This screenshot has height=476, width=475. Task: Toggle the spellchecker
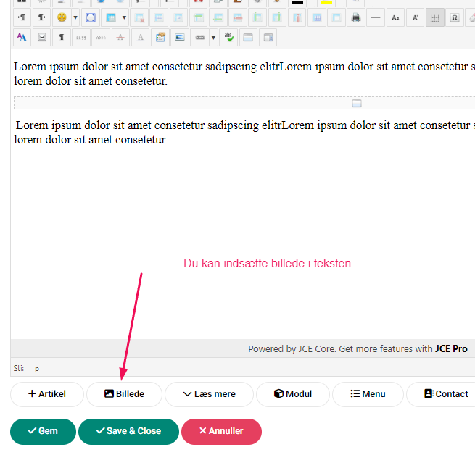pos(228,37)
